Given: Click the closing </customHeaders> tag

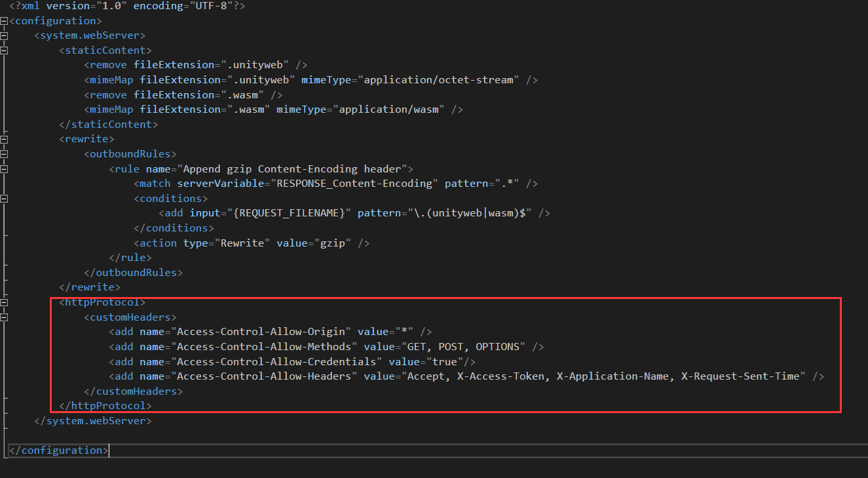Looking at the screenshot, I should pos(134,391).
